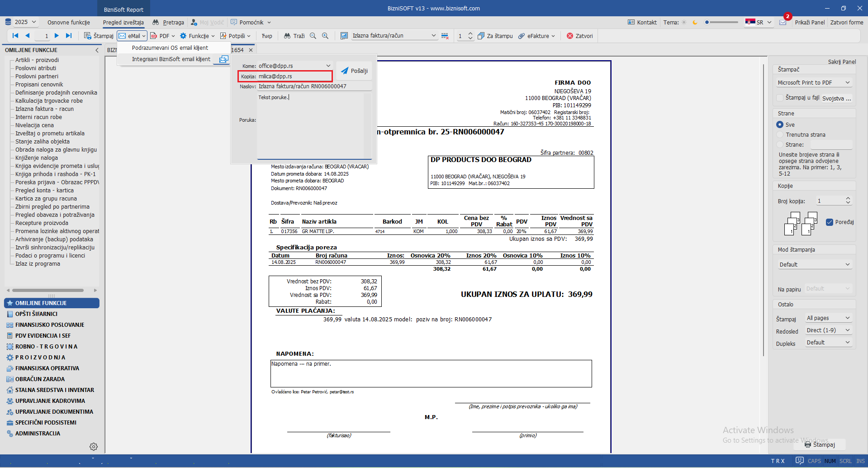Expand the Microsoft Print to PDF dropdown
The height and width of the screenshot is (468, 868).
pos(847,82)
